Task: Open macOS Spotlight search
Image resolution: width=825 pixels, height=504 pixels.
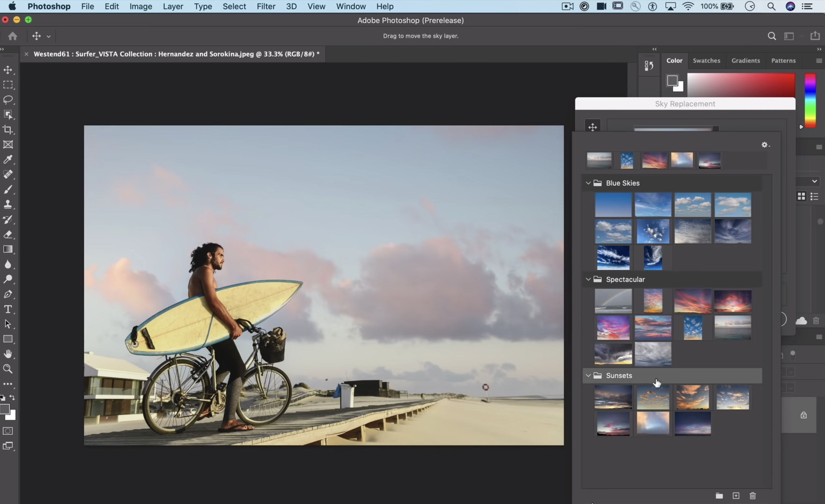Action: pos(771,6)
